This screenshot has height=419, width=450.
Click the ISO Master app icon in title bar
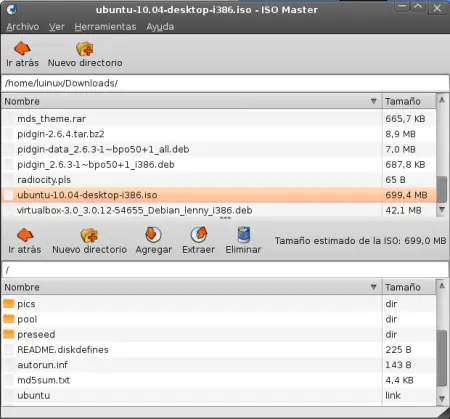pos(11,9)
